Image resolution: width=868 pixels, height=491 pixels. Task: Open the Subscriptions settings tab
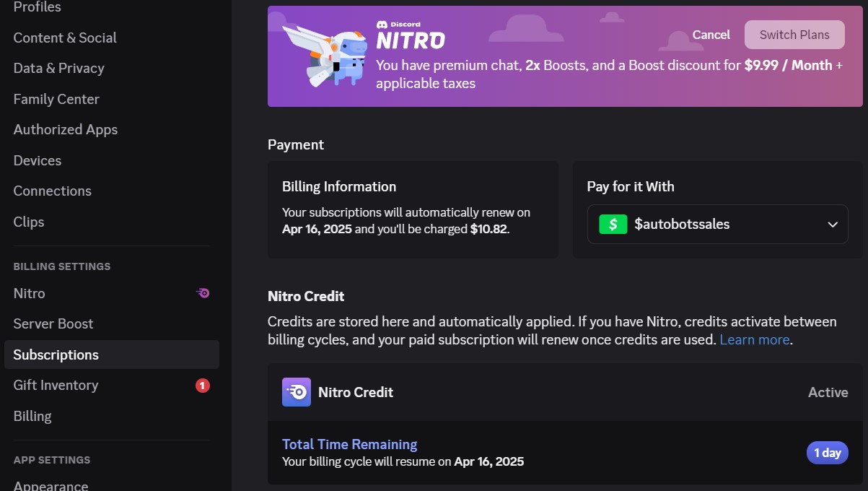coord(56,355)
